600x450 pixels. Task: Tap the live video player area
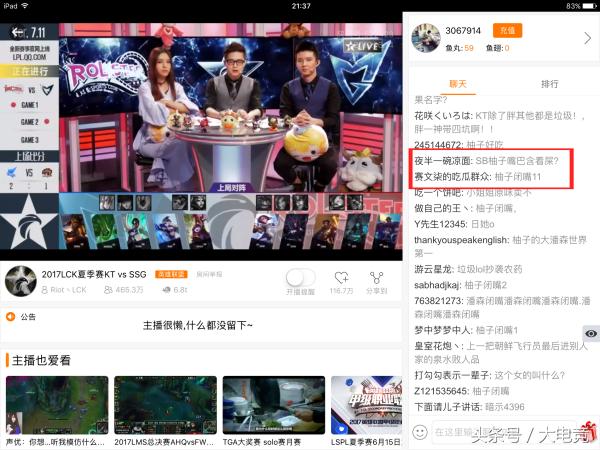point(201,136)
